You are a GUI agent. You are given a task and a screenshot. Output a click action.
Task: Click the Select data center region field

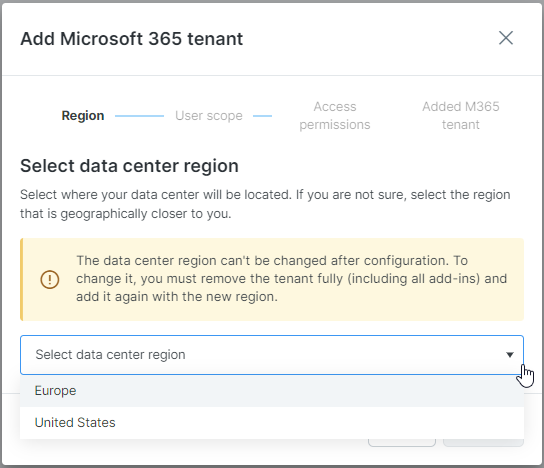coord(272,355)
